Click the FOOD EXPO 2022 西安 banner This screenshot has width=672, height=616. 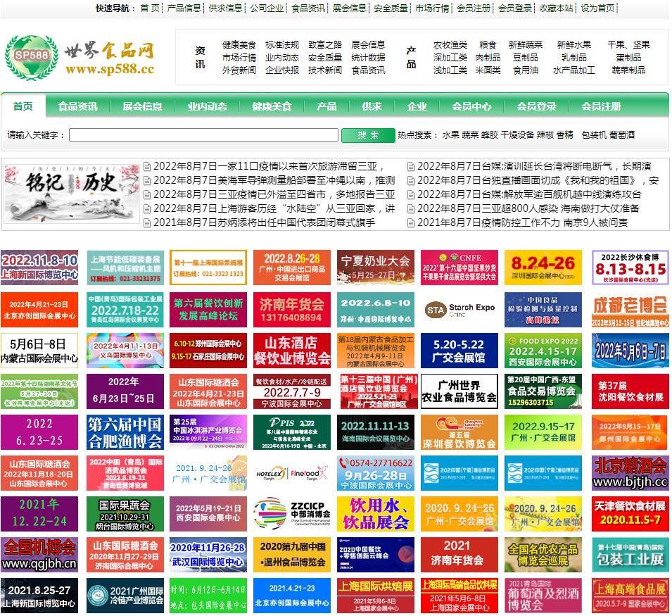(x=543, y=351)
